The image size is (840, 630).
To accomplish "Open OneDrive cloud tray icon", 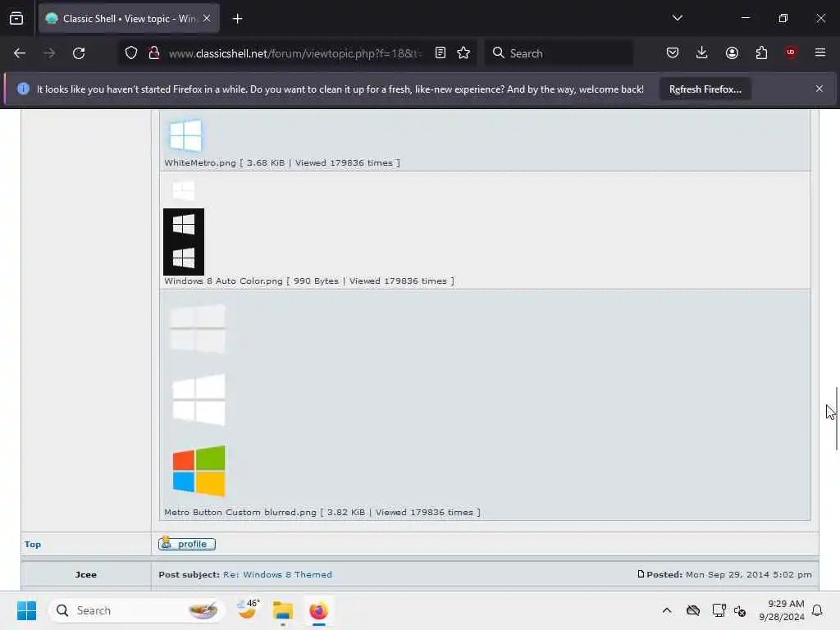I will (x=693, y=610).
